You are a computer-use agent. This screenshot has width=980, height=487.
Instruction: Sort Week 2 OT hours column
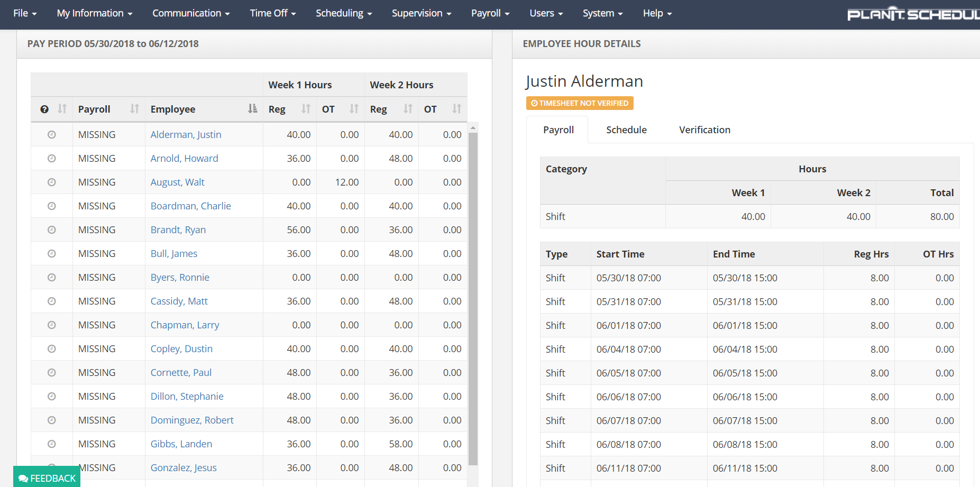pyautogui.click(x=456, y=109)
